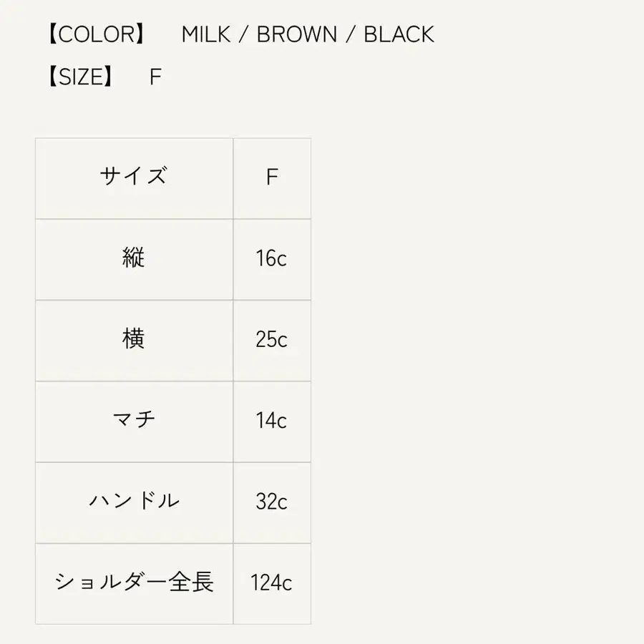Viewport: 644px width, 644px height.
Task: Select the ショルダー全長 row label
Action: tap(134, 581)
